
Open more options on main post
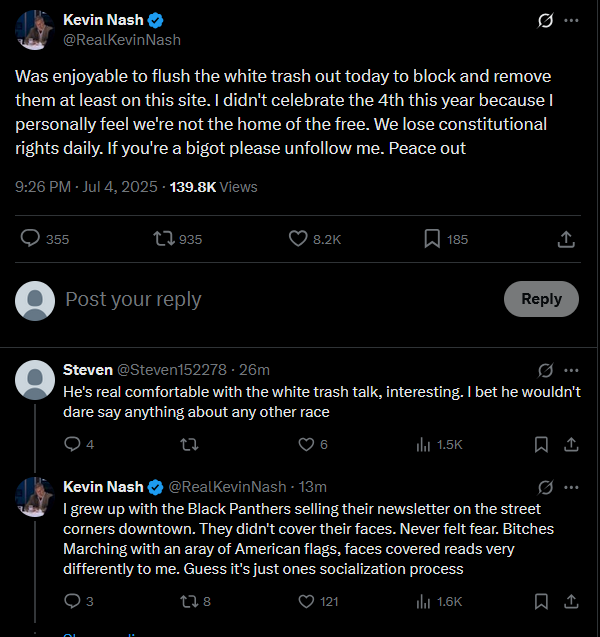(x=571, y=20)
